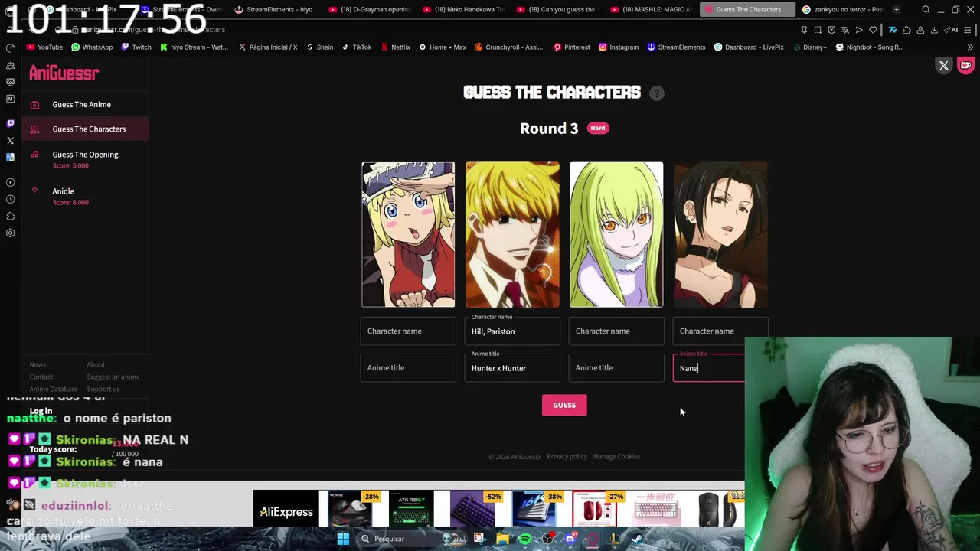The image size is (980, 551).
Task: Open the Privacy policy link
Action: pos(567,457)
